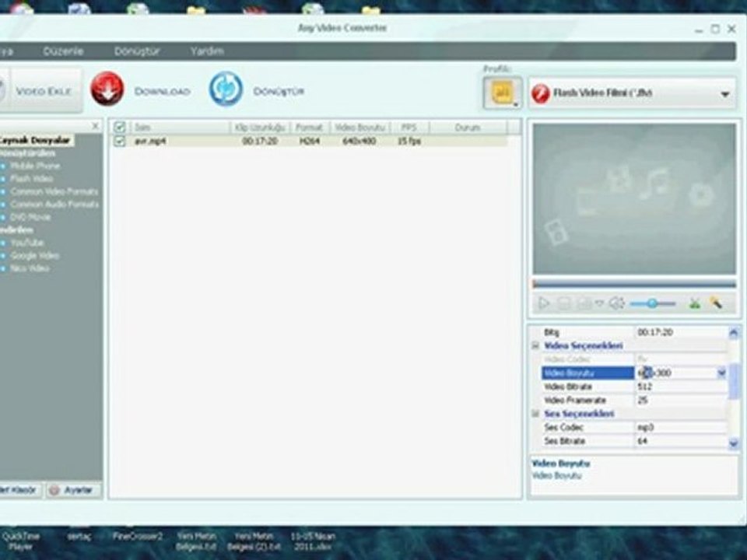Play the preview video

point(544,303)
